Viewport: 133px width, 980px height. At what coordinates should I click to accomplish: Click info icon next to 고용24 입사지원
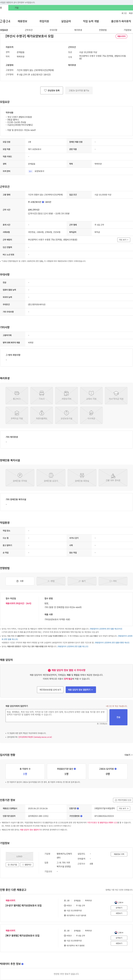point(115,769)
